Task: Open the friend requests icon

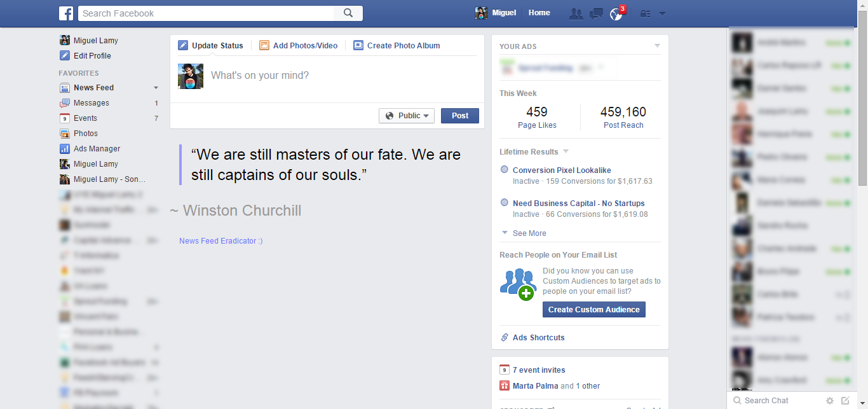Action: pyautogui.click(x=576, y=14)
